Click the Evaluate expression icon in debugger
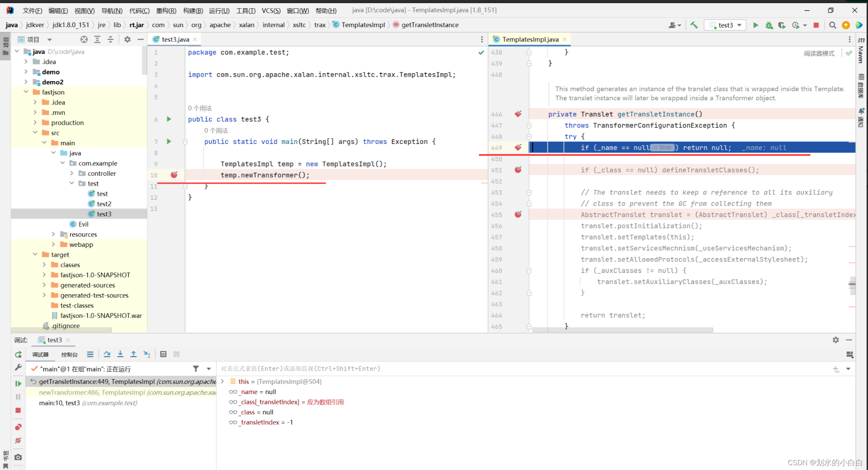This screenshot has width=868, height=470. coord(163,354)
